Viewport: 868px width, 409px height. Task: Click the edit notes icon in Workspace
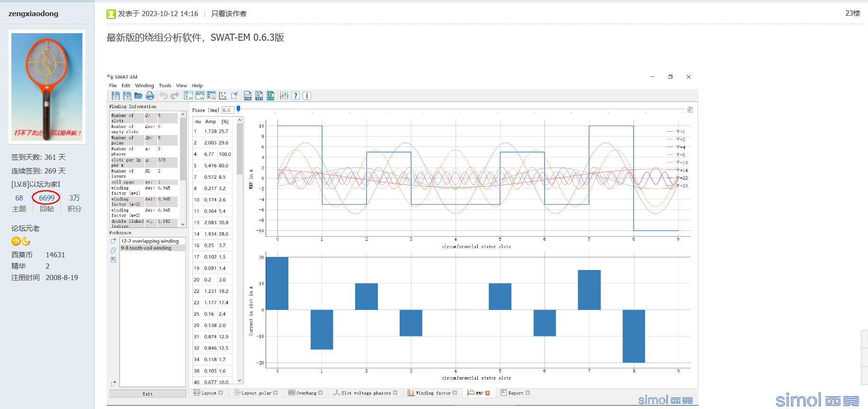click(x=113, y=260)
